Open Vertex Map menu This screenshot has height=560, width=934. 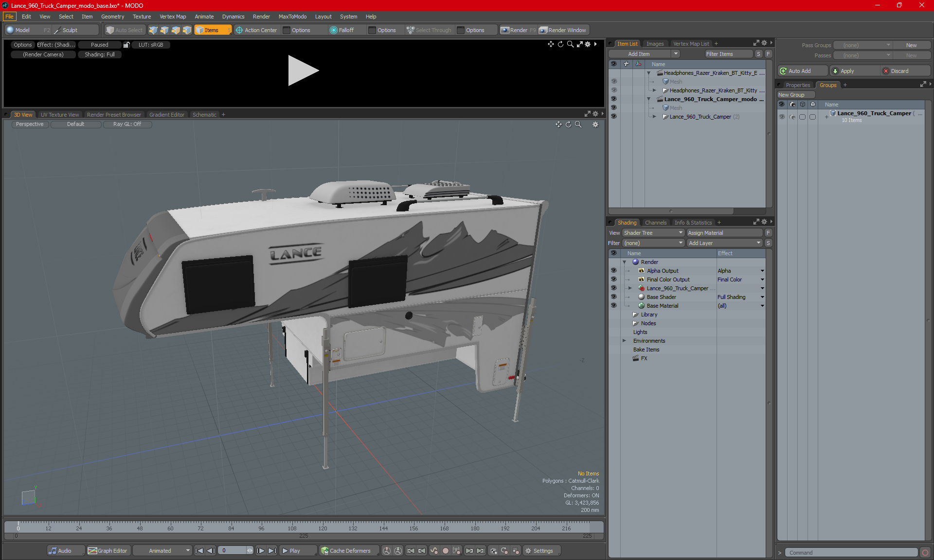point(173,17)
